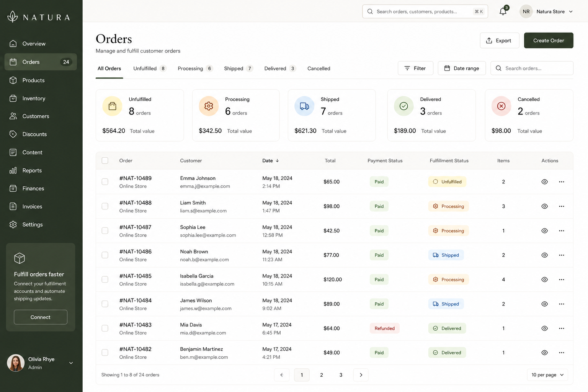Expand Olivia Rhye user menu
Image resolution: width=588 pixels, height=392 pixels.
(71, 363)
